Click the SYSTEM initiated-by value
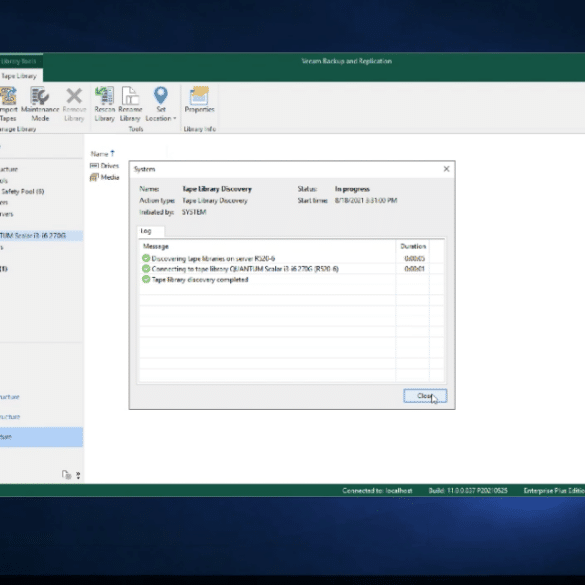Image resolution: width=585 pixels, height=585 pixels. [x=194, y=212]
